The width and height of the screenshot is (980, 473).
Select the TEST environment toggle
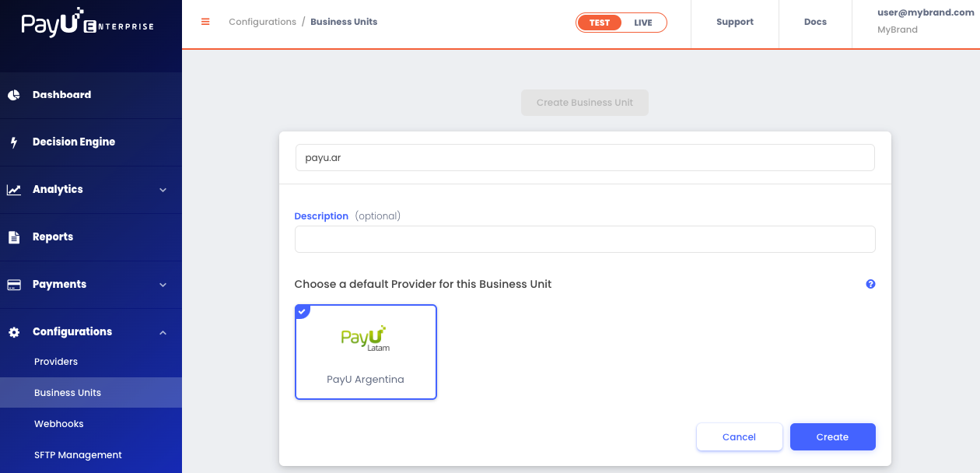(600, 23)
